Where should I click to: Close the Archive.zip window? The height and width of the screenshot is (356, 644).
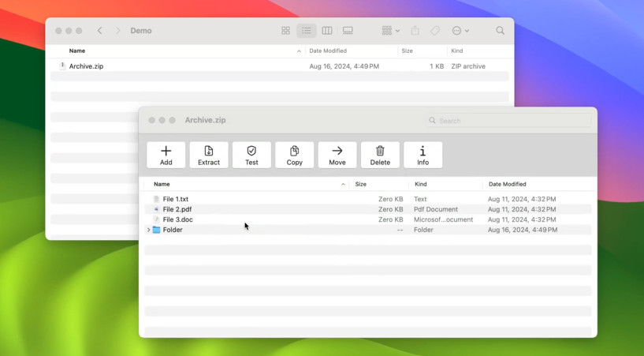point(151,120)
